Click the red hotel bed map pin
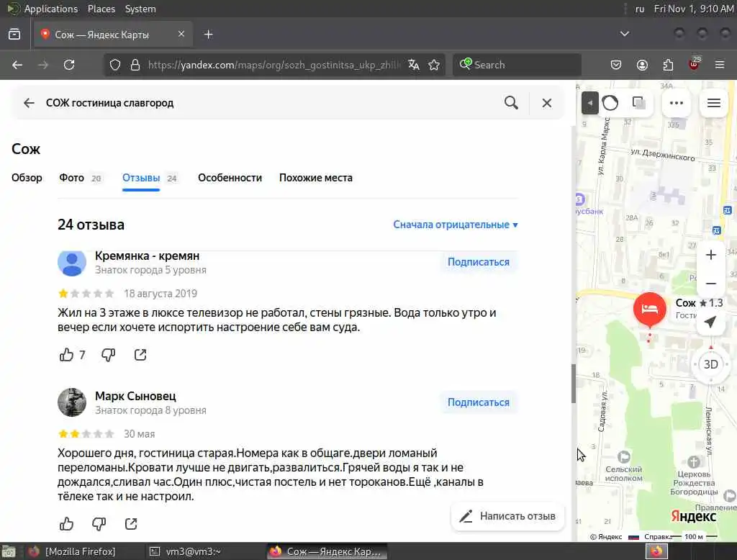Image resolution: width=737 pixels, height=560 pixels. [x=650, y=309]
